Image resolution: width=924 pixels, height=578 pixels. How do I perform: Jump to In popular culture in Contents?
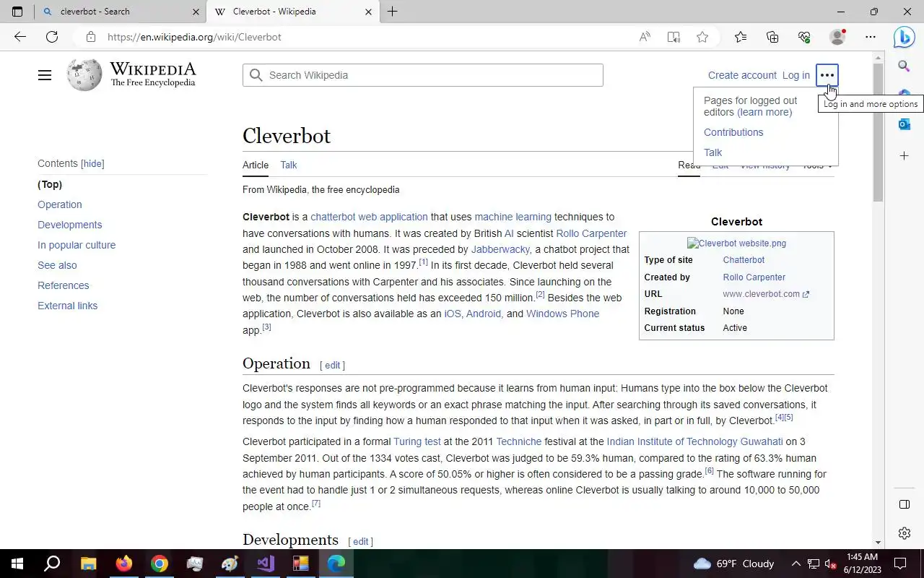click(77, 245)
